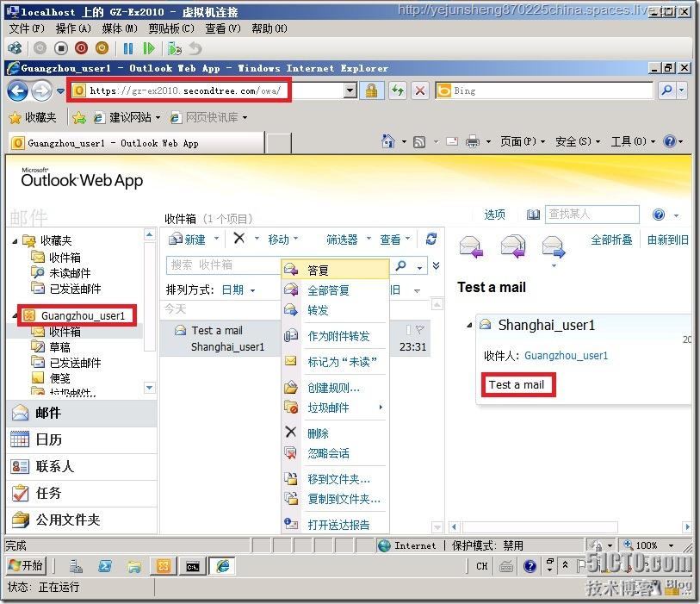Open the 垃圾邮件 submenu
Viewport: 700px width, 604px height.
pyautogui.click(x=335, y=408)
